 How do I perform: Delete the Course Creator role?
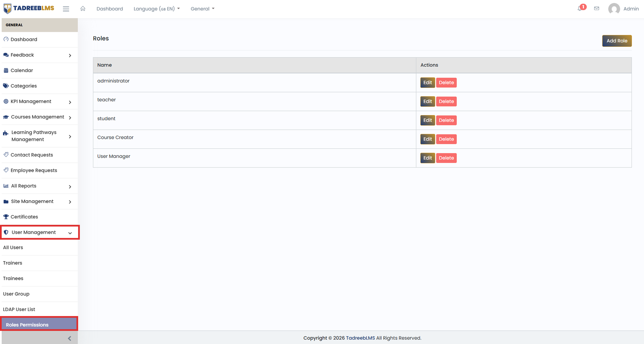(446, 139)
